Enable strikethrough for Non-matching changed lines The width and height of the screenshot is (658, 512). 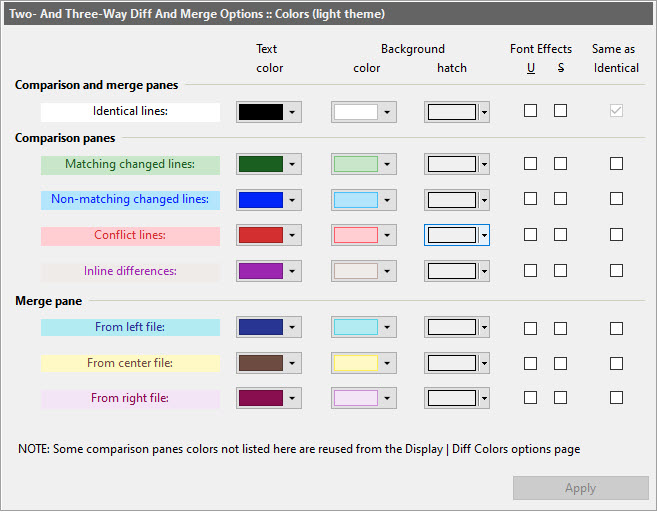pyautogui.click(x=560, y=199)
